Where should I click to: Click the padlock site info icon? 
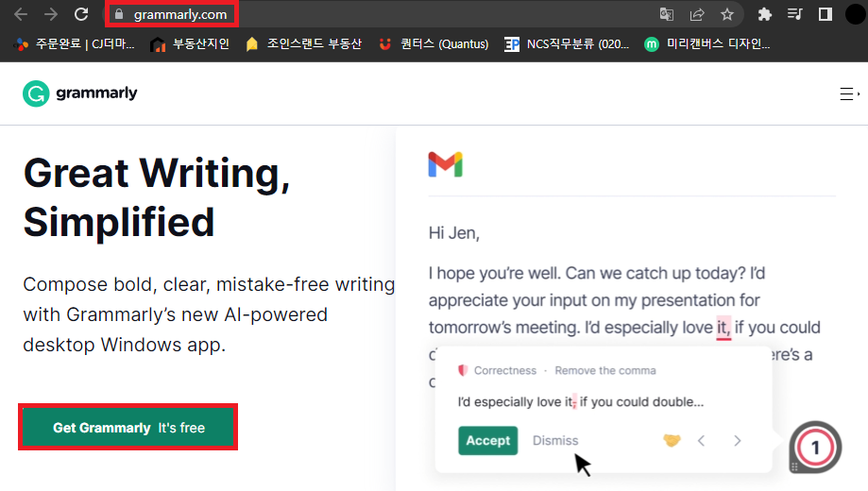pyautogui.click(x=118, y=14)
